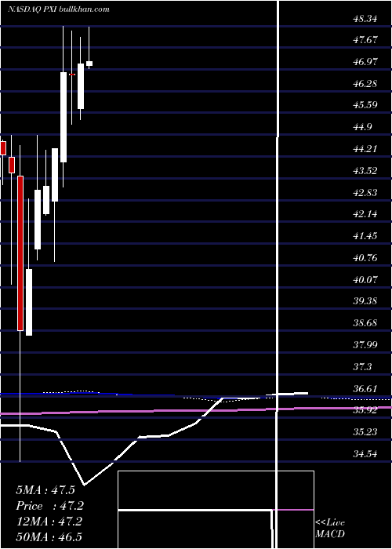Click the 44.21 price axis label
The width and height of the screenshot is (392, 549).
tap(365, 149)
